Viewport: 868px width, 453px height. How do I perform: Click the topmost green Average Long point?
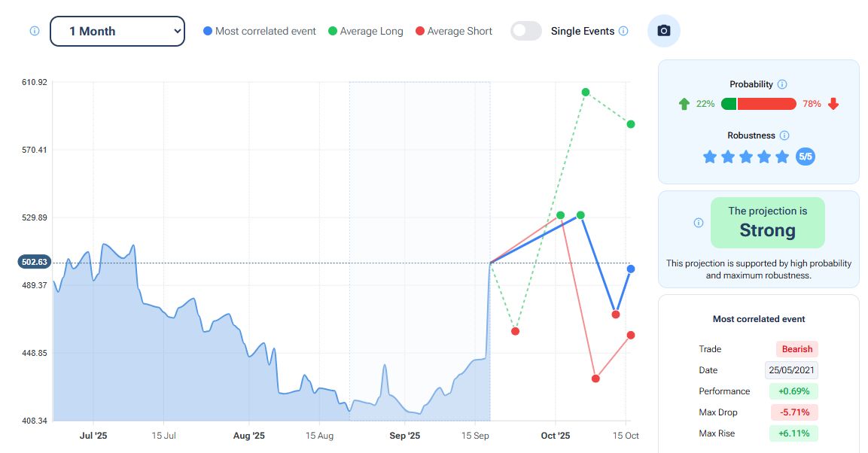pyautogui.click(x=586, y=92)
